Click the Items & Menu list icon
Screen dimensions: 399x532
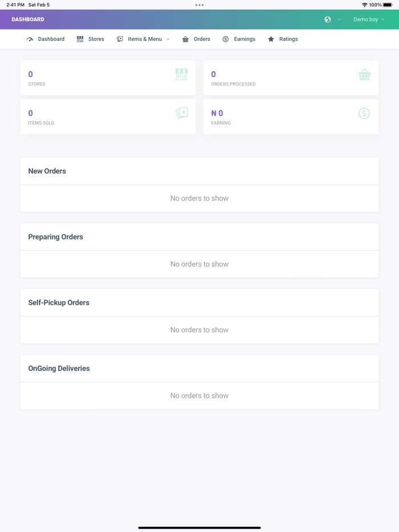pyautogui.click(x=119, y=39)
